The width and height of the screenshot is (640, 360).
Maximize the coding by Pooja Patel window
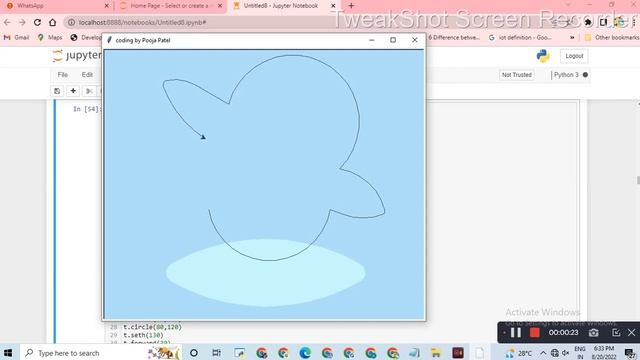tap(393, 40)
